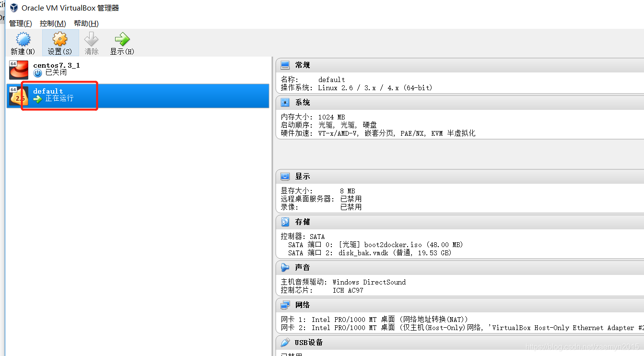This screenshot has width=644, height=356.
Task: Click the '正在运行' status text of default
Action: [x=59, y=99]
